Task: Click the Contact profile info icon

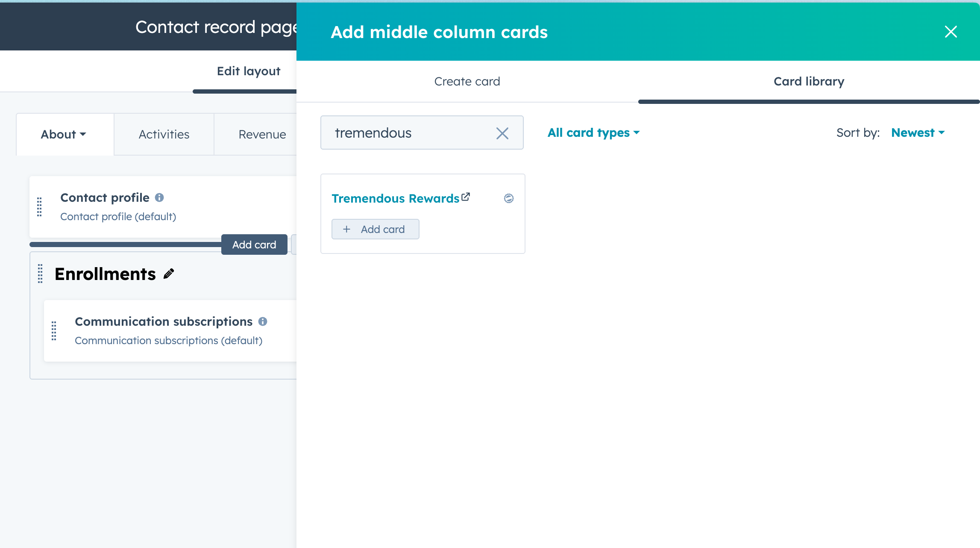Action: pyautogui.click(x=159, y=197)
